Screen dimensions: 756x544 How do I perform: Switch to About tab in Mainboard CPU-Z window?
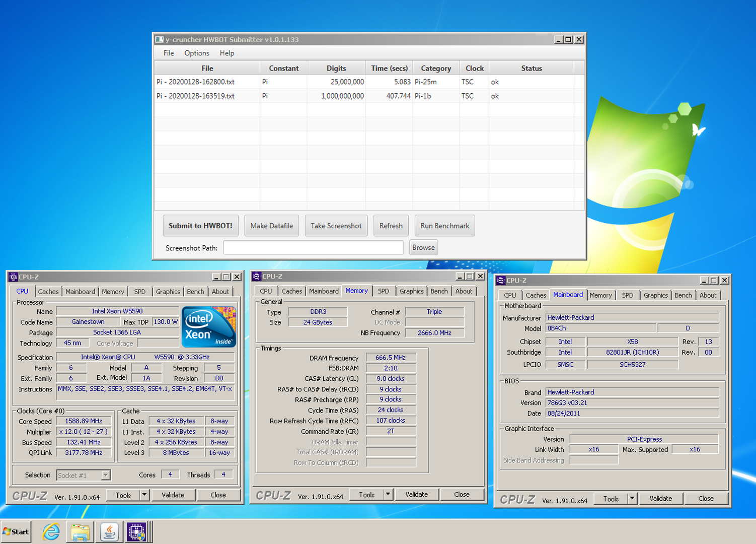point(708,295)
